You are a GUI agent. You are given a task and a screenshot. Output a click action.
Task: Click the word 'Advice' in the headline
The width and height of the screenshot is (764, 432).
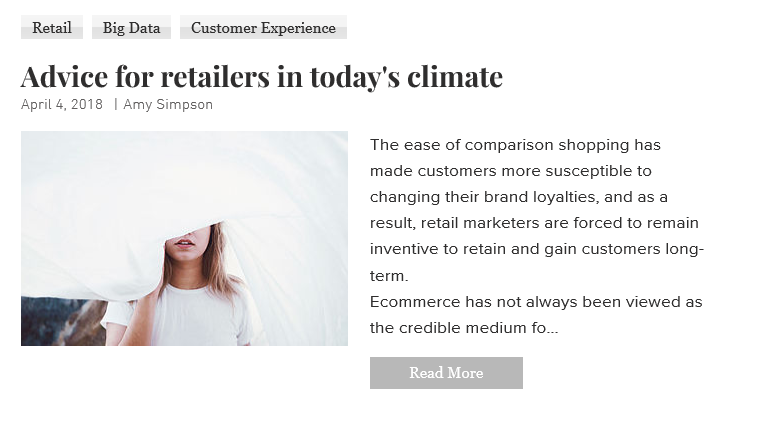64,76
